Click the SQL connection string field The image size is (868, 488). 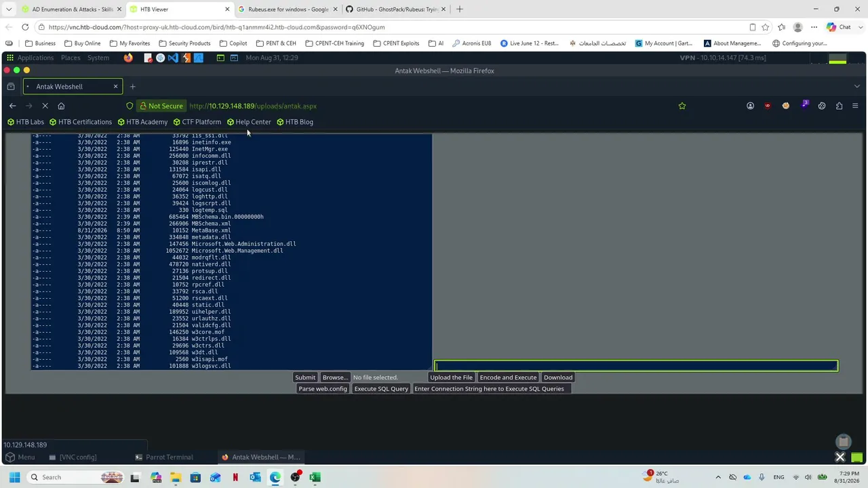(x=492, y=389)
